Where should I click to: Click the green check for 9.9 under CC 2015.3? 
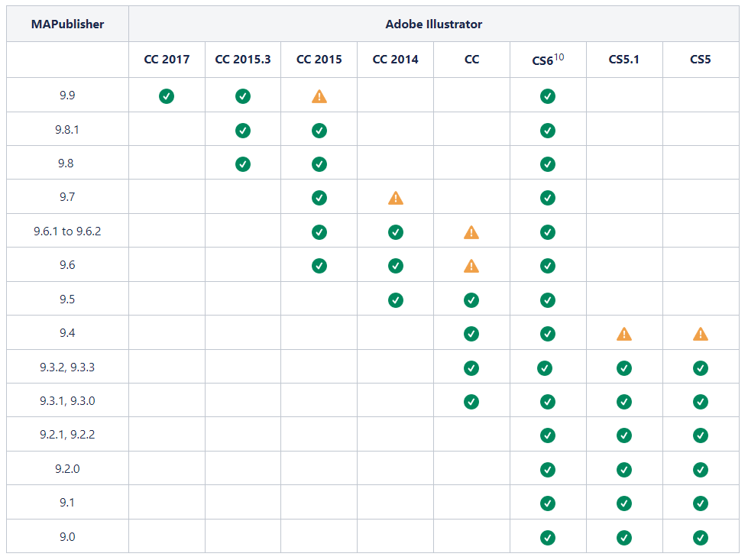tap(243, 96)
